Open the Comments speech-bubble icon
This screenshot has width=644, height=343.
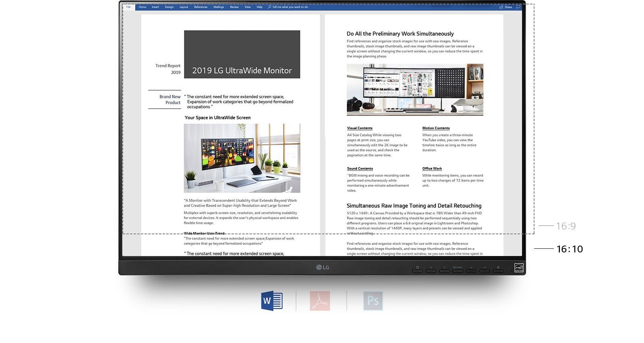(518, 7)
